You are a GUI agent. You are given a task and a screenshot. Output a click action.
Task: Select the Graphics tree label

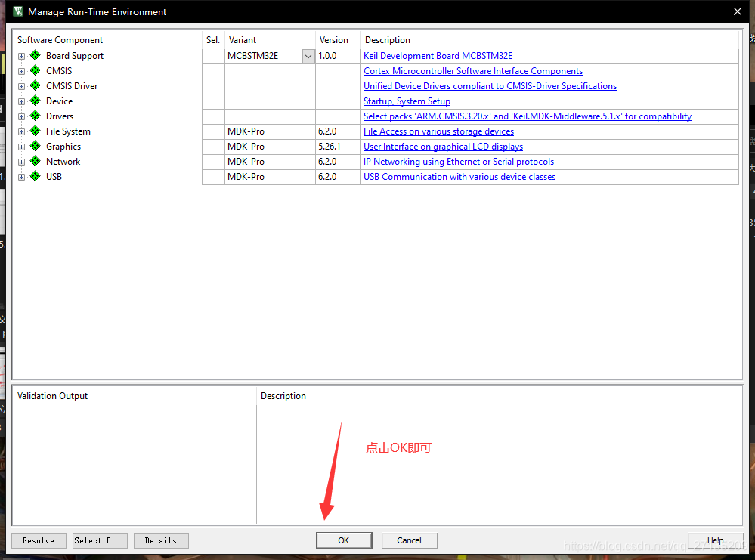click(63, 147)
